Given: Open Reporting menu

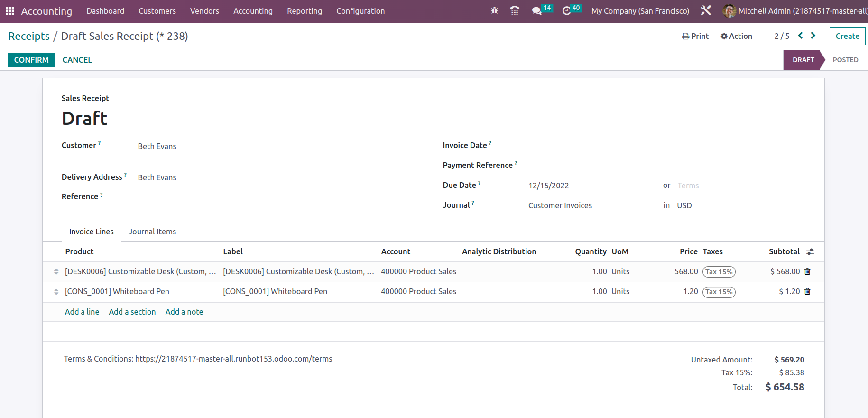Looking at the screenshot, I should point(305,11).
